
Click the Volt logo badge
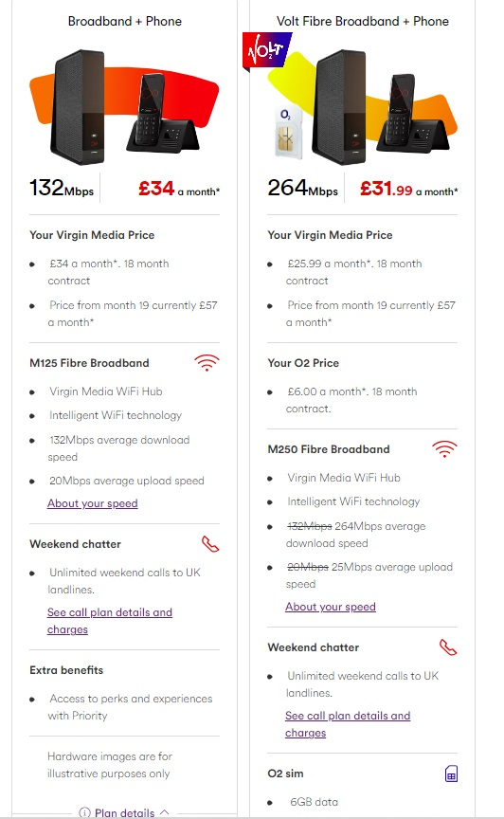tap(266, 50)
